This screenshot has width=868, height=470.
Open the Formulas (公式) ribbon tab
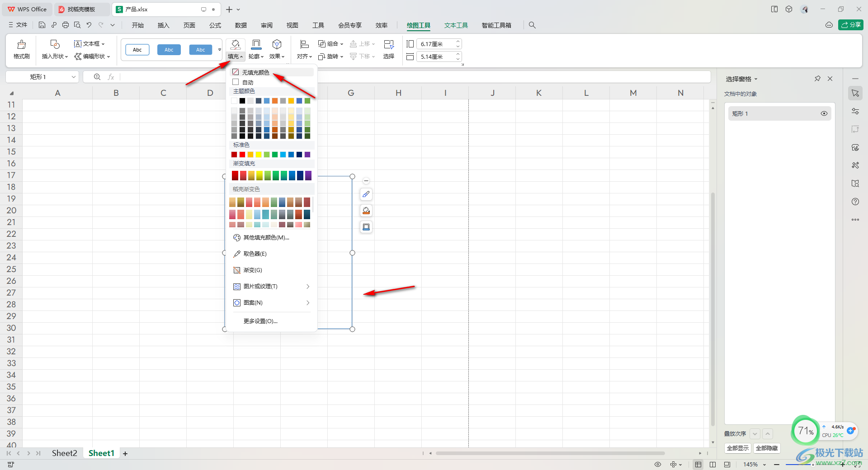pos(215,25)
